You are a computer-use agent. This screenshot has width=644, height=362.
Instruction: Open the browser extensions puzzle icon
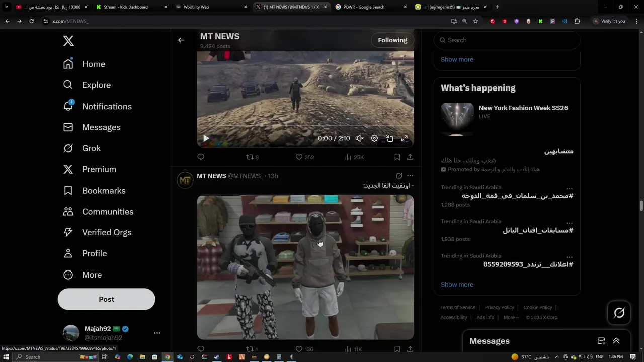click(577, 21)
